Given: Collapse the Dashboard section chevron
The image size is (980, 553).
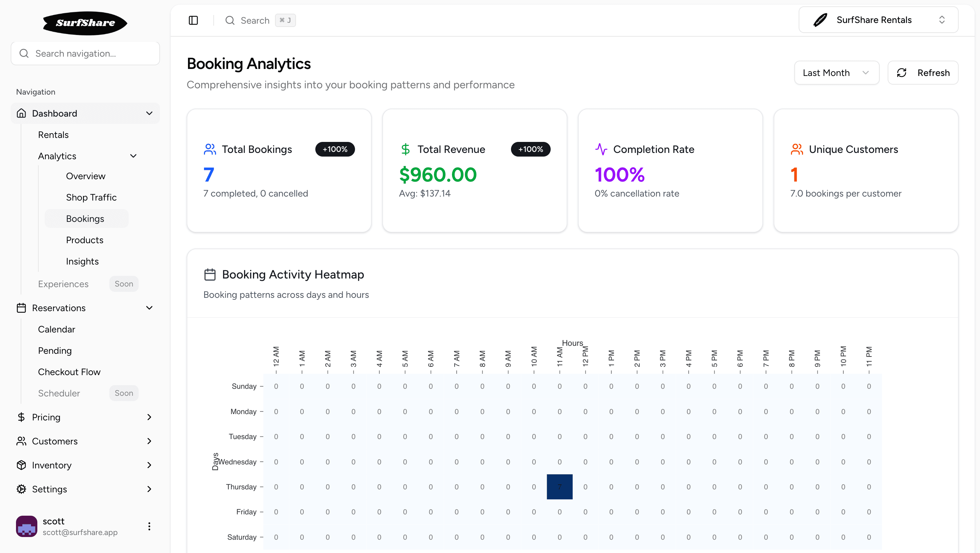Looking at the screenshot, I should click(x=149, y=113).
